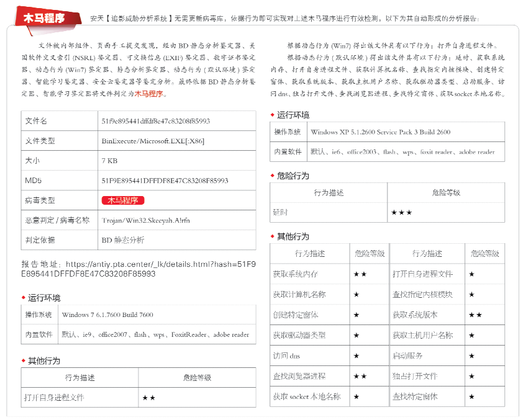Select the ie9, office2007 built-in software list

(x=155, y=334)
